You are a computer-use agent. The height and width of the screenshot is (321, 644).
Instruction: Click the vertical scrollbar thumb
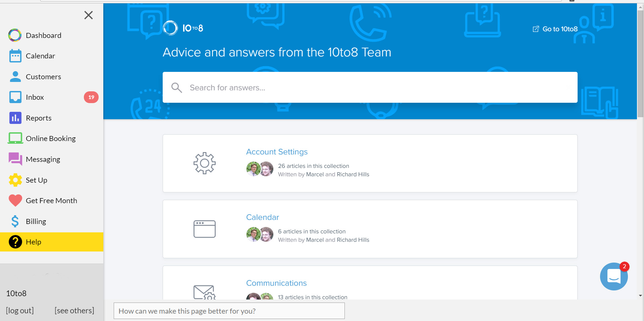tap(641, 64)
